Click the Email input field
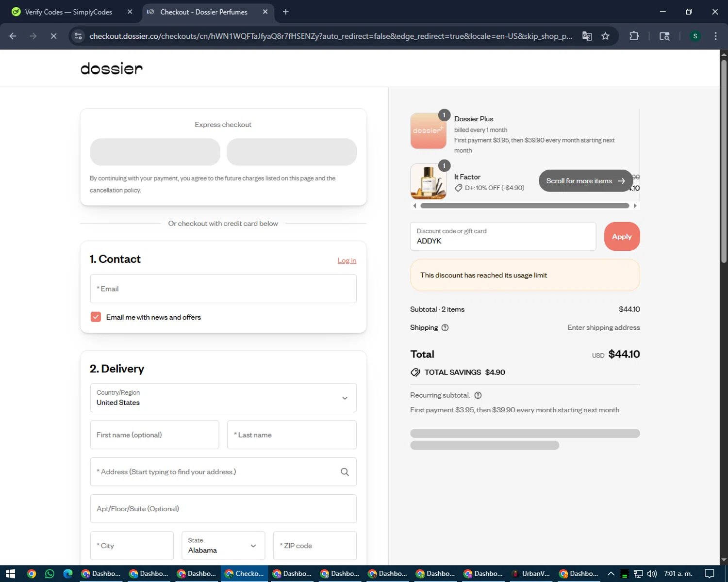The width and height of the screenshot is (728, 582). point(223,289)
